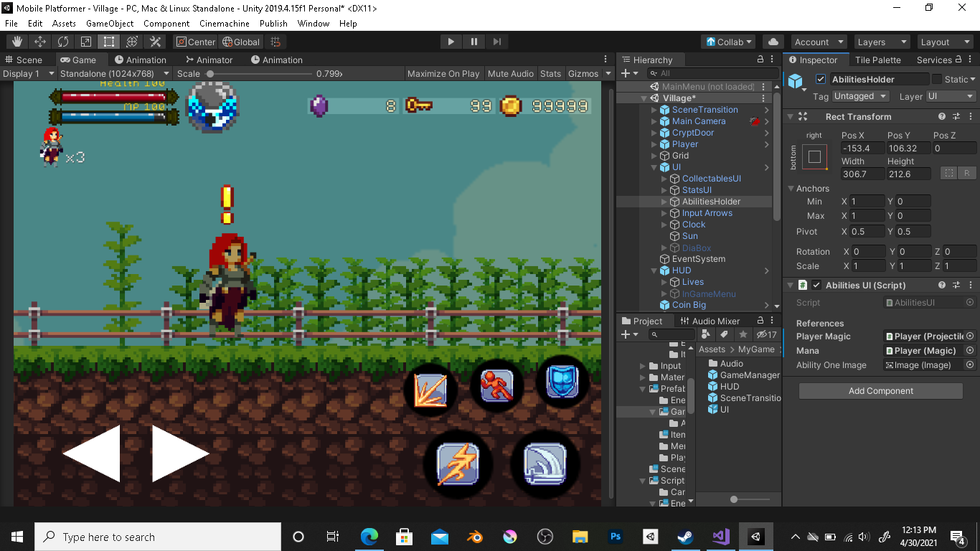Viewport: 980px width, 551px height.
Task: Toggle grid snapping icon in toolbar
Action: pyautogui.click(x=275, y=42)
